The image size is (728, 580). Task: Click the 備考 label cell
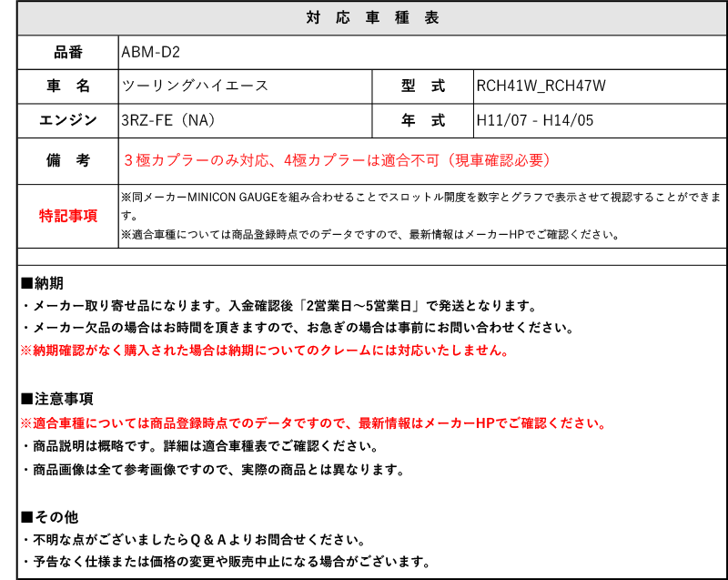pos(68,160)
